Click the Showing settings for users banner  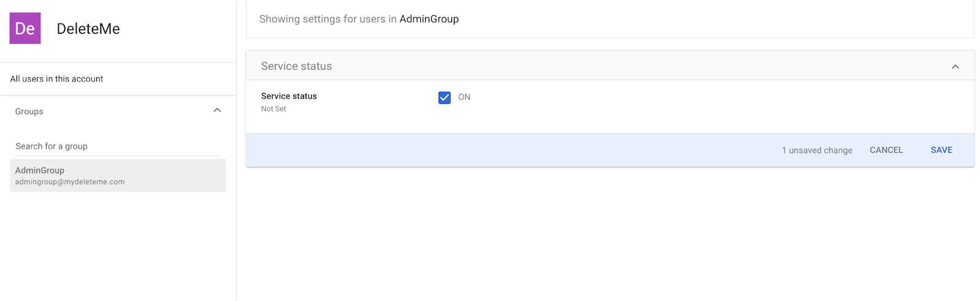pos(610,19)
